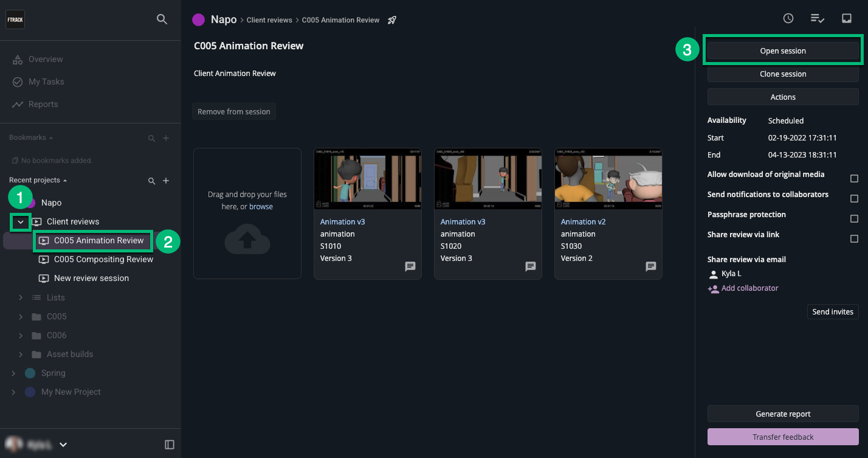Click the purple Napo project color dot
Image resolution: width=868 pixels, height=458 pixels.
click(x=198, y=19)
